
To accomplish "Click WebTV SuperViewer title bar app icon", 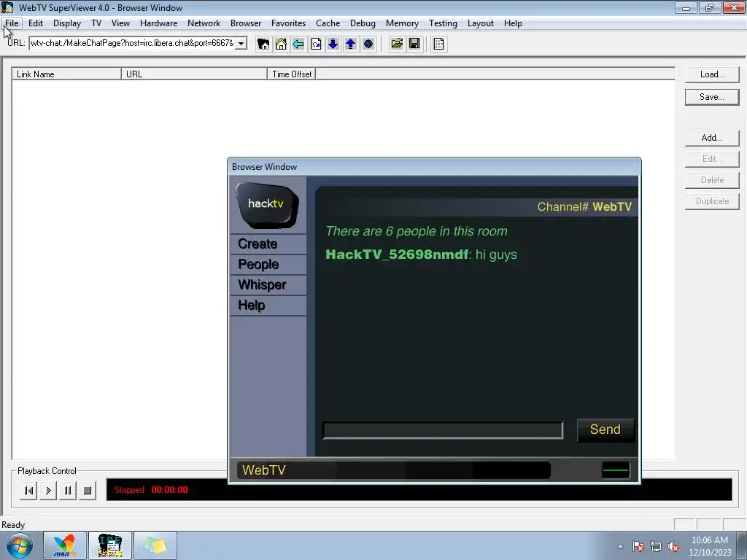I will point(7,7).
